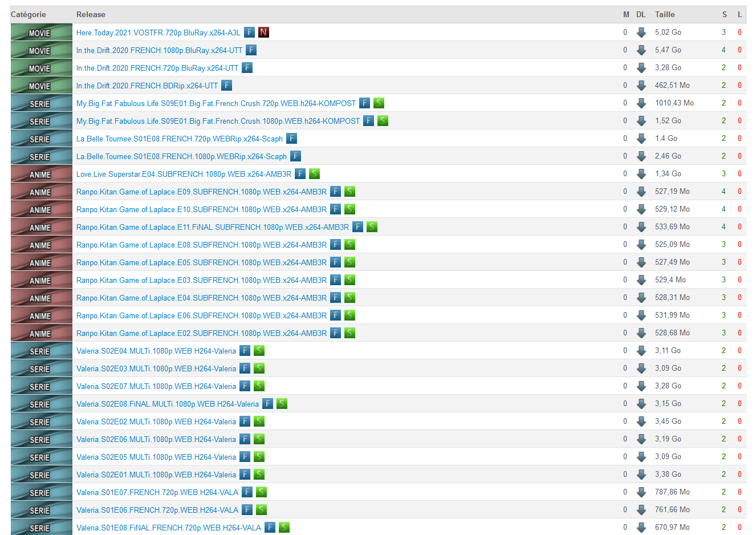The height and width of the screenshot is (535, 756).
Task: Click S badge on Ranpo.Kitan E02 row
Action: click(x=349, y=333)
